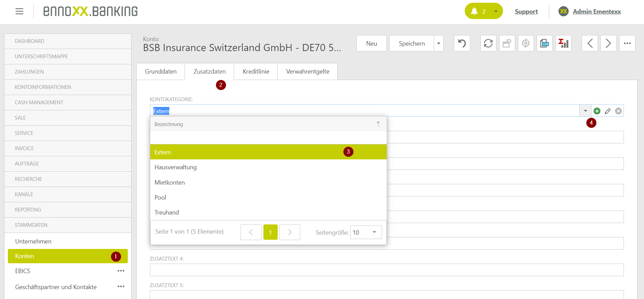Open the hamburger menu icon
Screen dimensions: 644x299
19,11
